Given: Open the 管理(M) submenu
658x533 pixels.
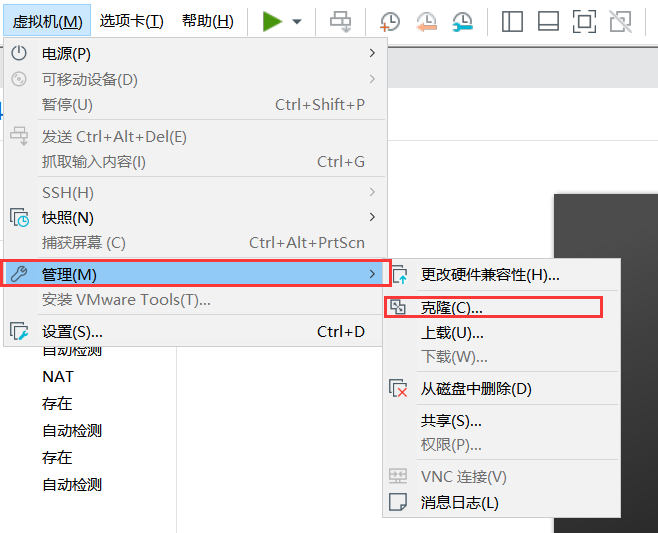Looking at the screenshot, I should (195, 274).
